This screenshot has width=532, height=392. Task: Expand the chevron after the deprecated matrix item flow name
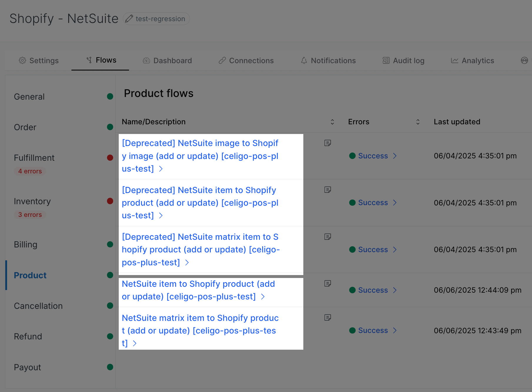click(187, 262)
